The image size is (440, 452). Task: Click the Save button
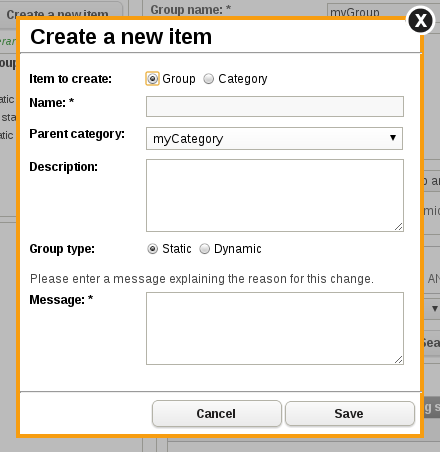(x=350, y=413)
